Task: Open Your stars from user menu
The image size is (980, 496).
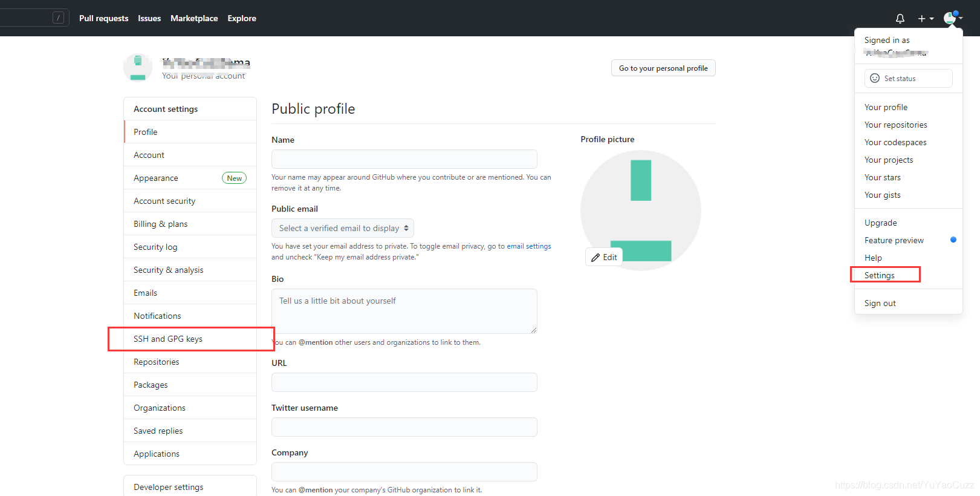Action: click(909, 177)
